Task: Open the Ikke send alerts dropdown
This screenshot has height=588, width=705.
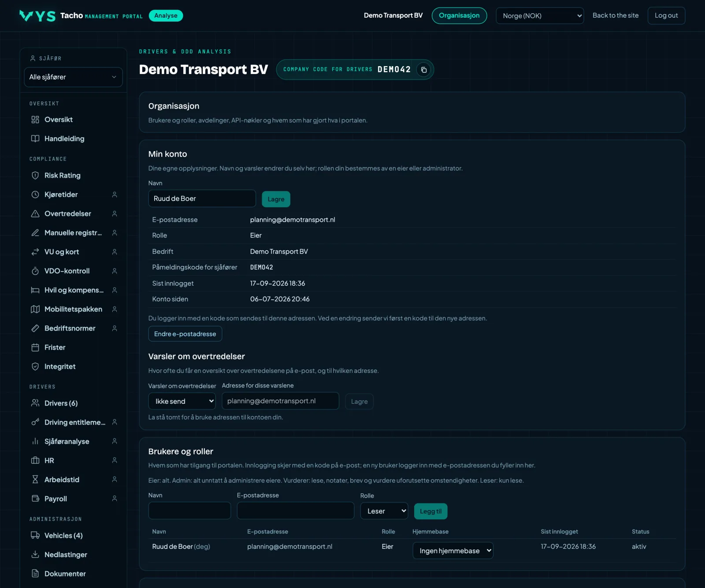Action: click(182, 401)
